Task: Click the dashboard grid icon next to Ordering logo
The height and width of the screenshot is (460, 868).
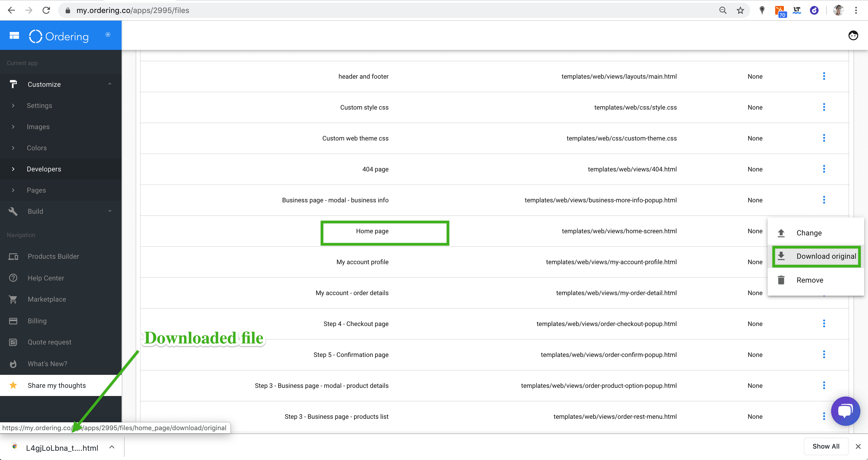Action: tap(14, 36)
